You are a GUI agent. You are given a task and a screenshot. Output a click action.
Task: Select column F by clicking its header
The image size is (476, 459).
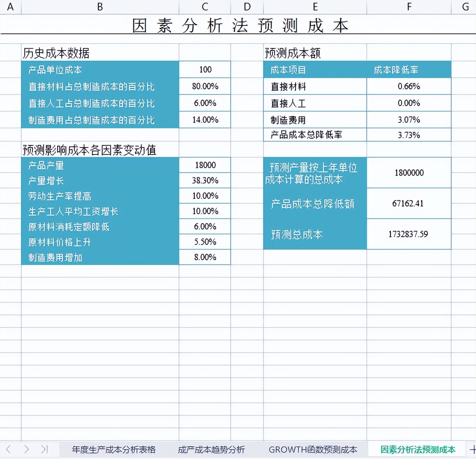(x=409, y=6)
